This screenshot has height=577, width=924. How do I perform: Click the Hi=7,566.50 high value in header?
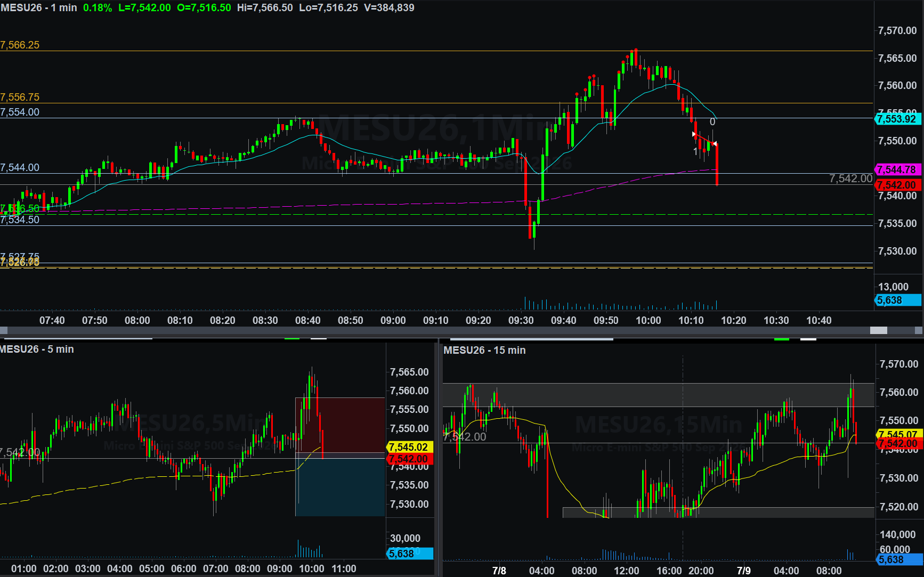[x=265, y=7]
